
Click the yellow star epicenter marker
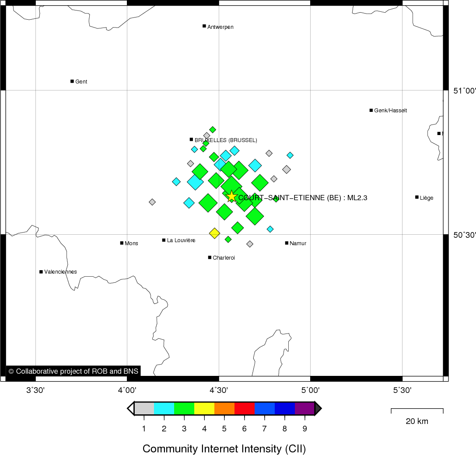point(231,197)
